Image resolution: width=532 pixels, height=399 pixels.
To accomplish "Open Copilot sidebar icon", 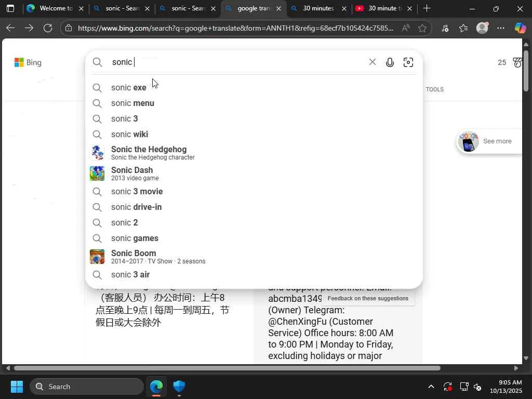I will coord(520,28).
